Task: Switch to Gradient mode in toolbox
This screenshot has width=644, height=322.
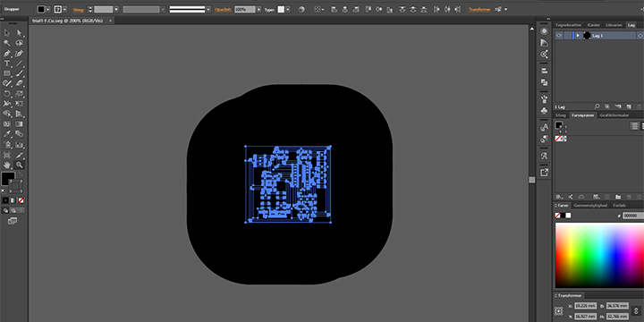Action: [x=13, y=200]
